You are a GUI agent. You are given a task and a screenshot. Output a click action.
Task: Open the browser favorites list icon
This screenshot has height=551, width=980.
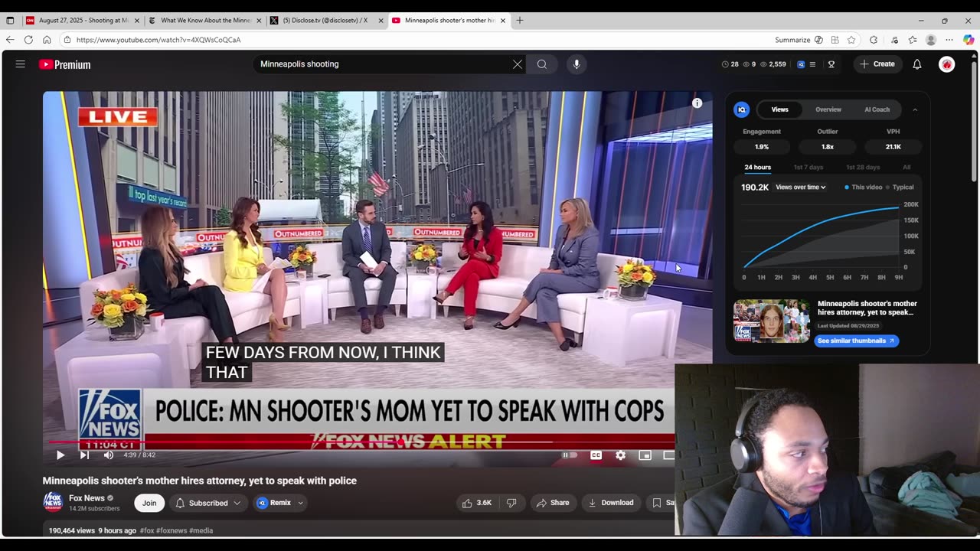tap(913, 40)
